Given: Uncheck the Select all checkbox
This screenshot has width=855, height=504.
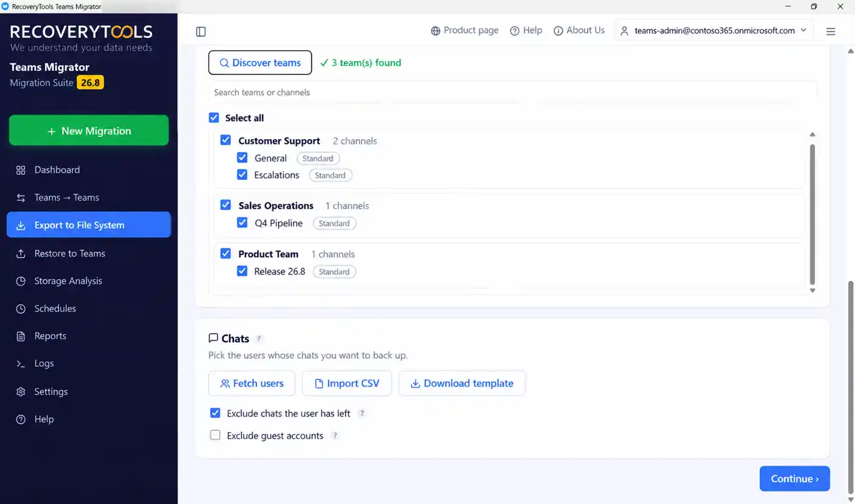Looking at the screenshot, I should 214,118.
